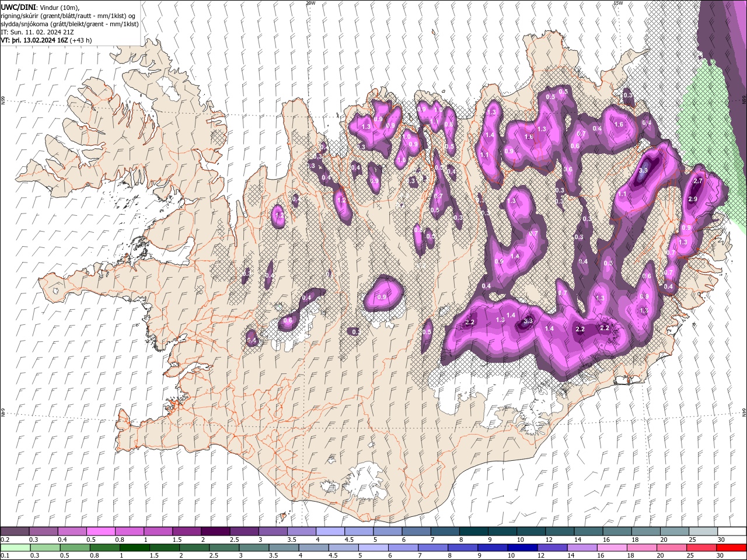
Task: Pick the light pink 16 swatch, lower scale
Action: coord(612,548)
